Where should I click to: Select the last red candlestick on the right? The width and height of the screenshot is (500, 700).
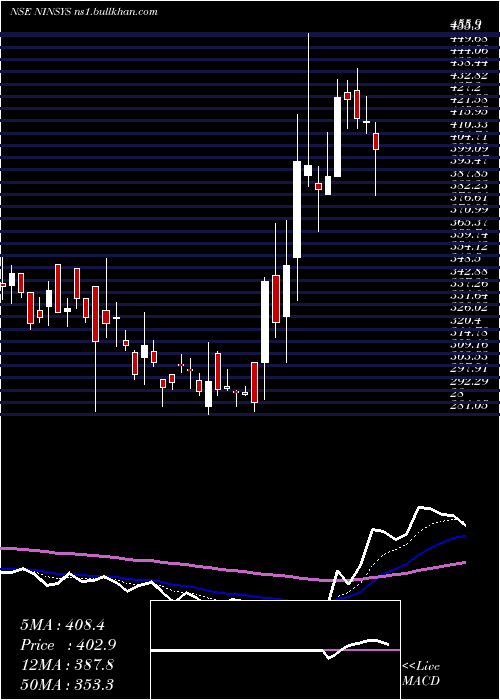click(x=376, y=142)
